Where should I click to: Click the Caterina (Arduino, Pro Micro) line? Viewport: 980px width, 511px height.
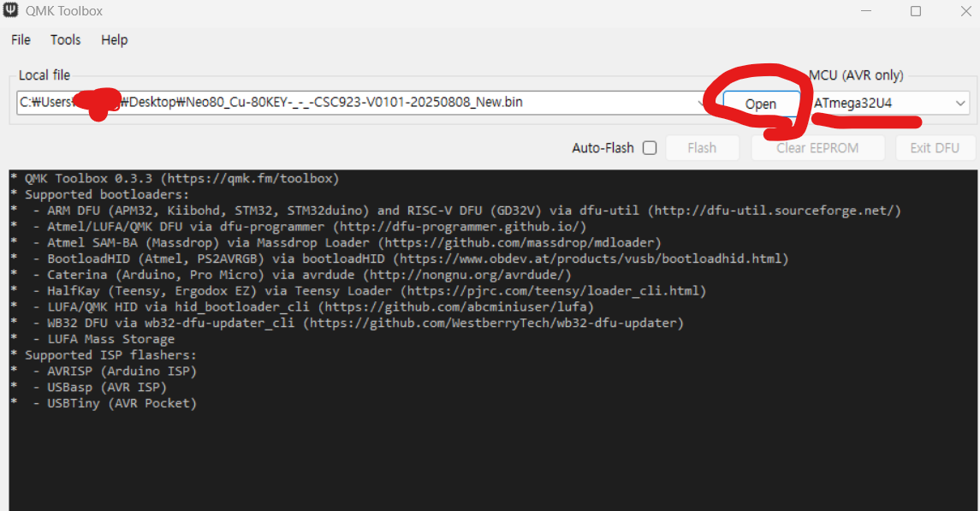tap(302, 275)
